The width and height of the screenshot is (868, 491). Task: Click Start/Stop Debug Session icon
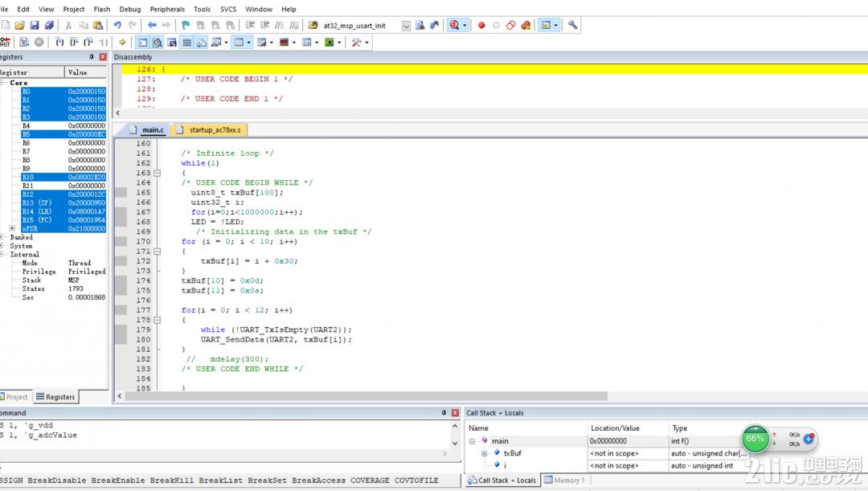point(454,26)
